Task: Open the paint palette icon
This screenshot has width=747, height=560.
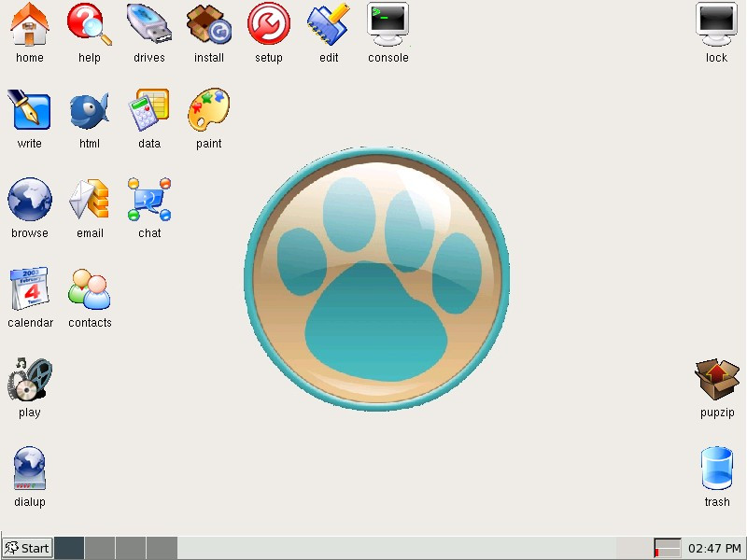Action: [x=208, y=110]
